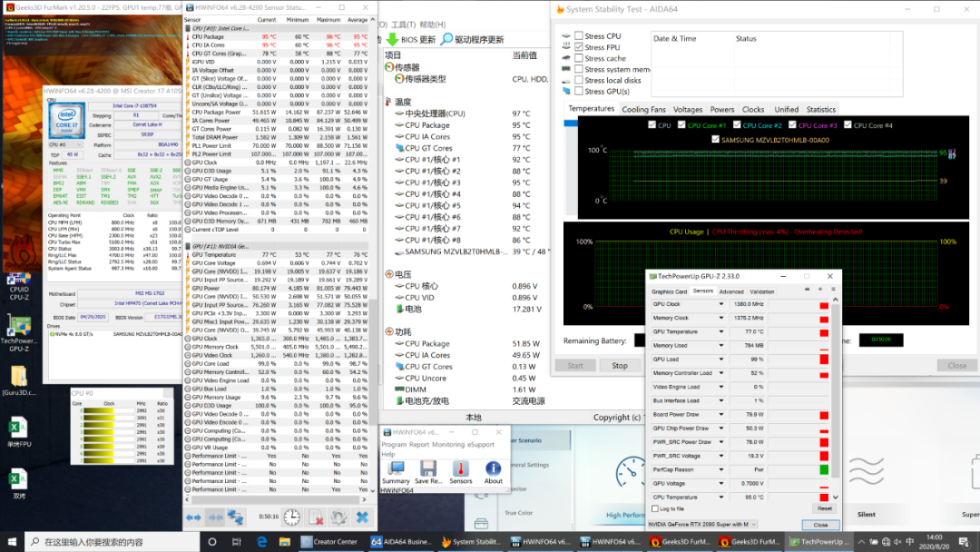Uncheck the Stress FPU checkbox
The width and height of the screenshot is (980, 552).
pyautogui.click(x=578, y=47)
